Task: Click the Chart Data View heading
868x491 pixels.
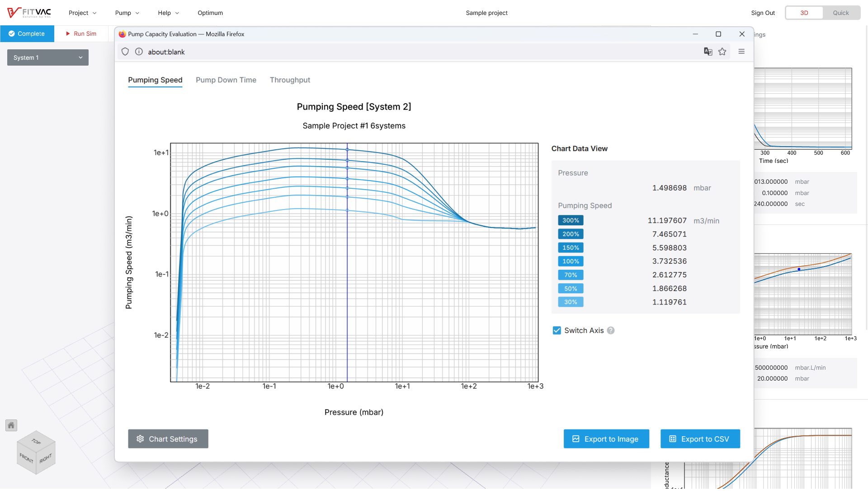Action: tap(579, 148)
